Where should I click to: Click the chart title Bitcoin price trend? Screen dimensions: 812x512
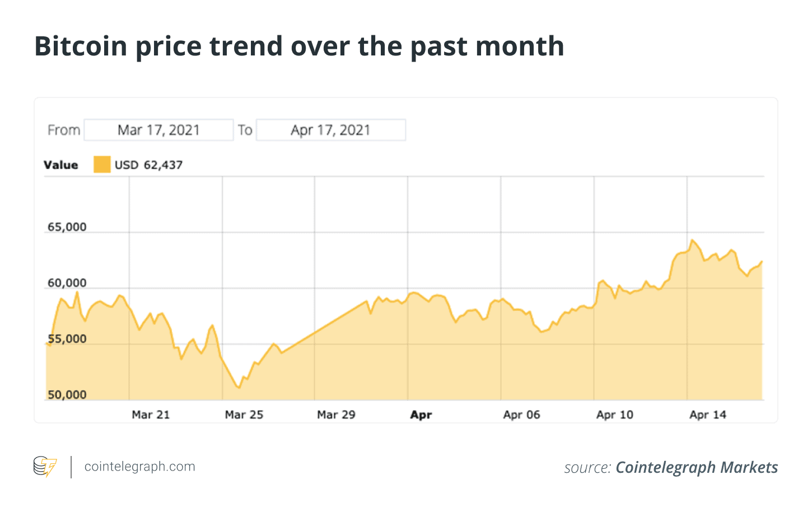(x=299, y=46)
